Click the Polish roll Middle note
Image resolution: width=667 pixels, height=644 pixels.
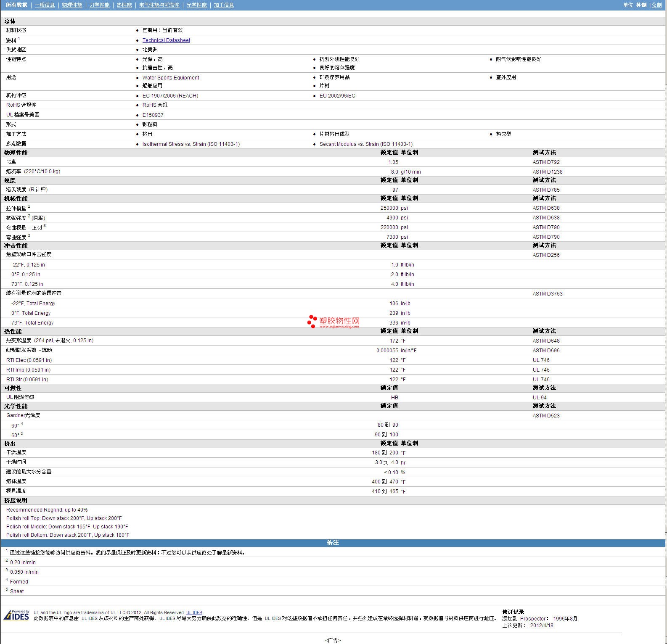click(x=67, y=527)
